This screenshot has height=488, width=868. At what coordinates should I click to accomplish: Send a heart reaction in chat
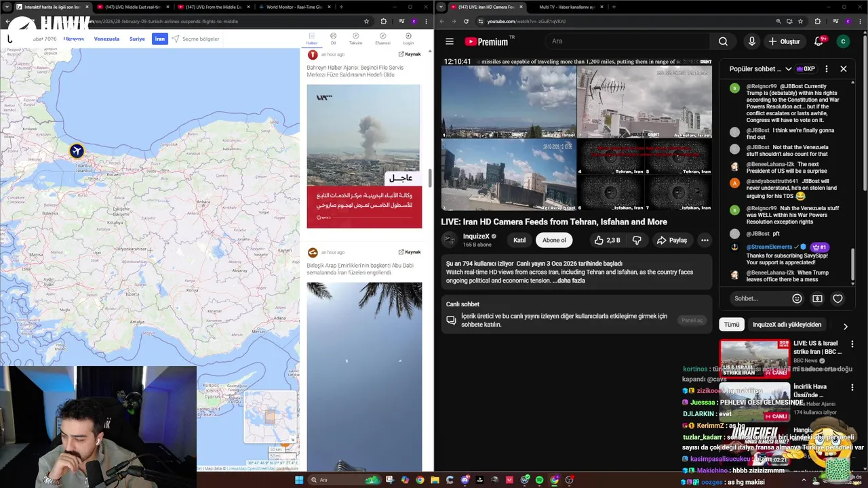[x=837, y=298]
